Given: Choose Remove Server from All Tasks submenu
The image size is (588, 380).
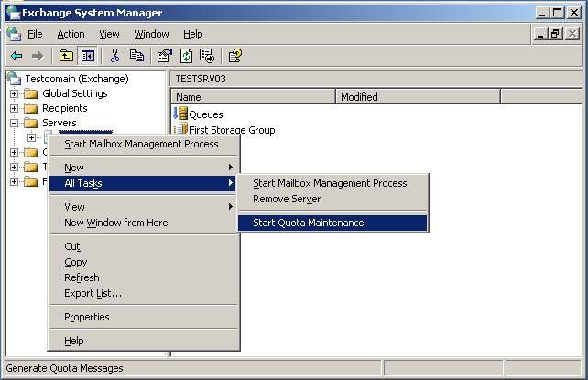Looking at the screenshot, I should pyautogui.click(x=286, y=199).
